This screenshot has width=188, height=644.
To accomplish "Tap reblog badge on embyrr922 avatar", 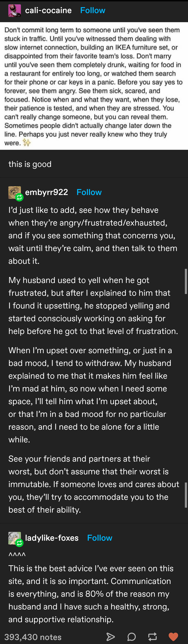I will pos(19,197).
